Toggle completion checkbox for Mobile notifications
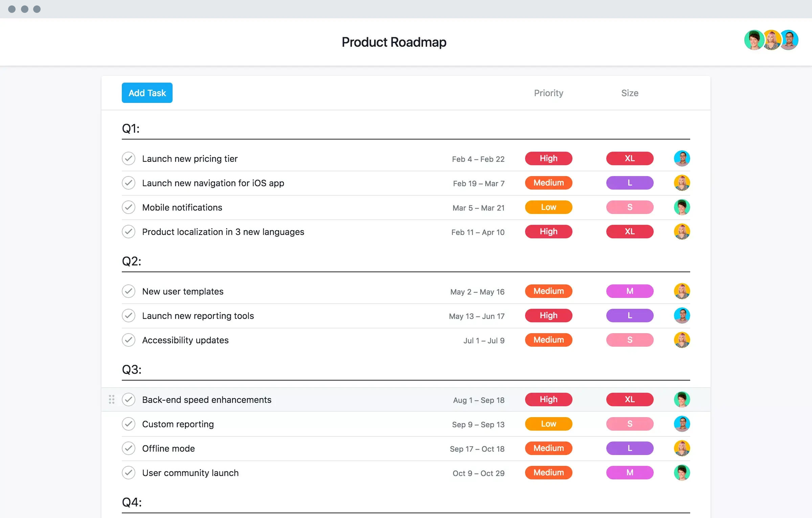The height and width of the screenshot is (518, 812). (129, 207)
